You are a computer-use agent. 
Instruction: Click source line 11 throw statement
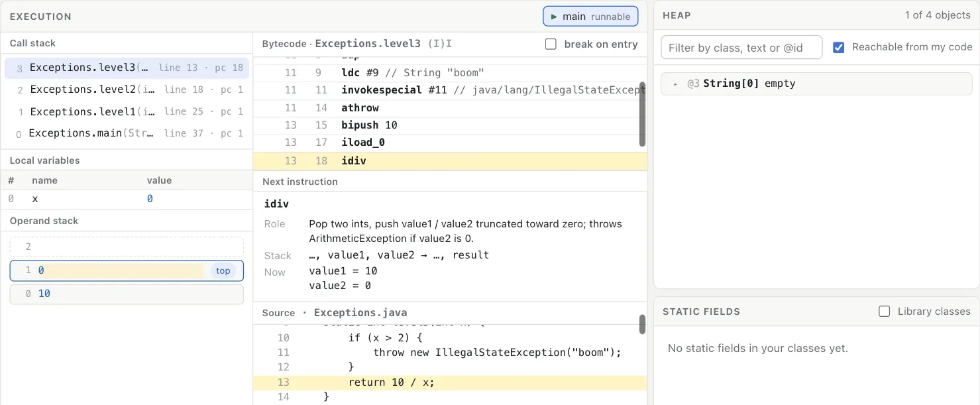click(x=450, y=353)
